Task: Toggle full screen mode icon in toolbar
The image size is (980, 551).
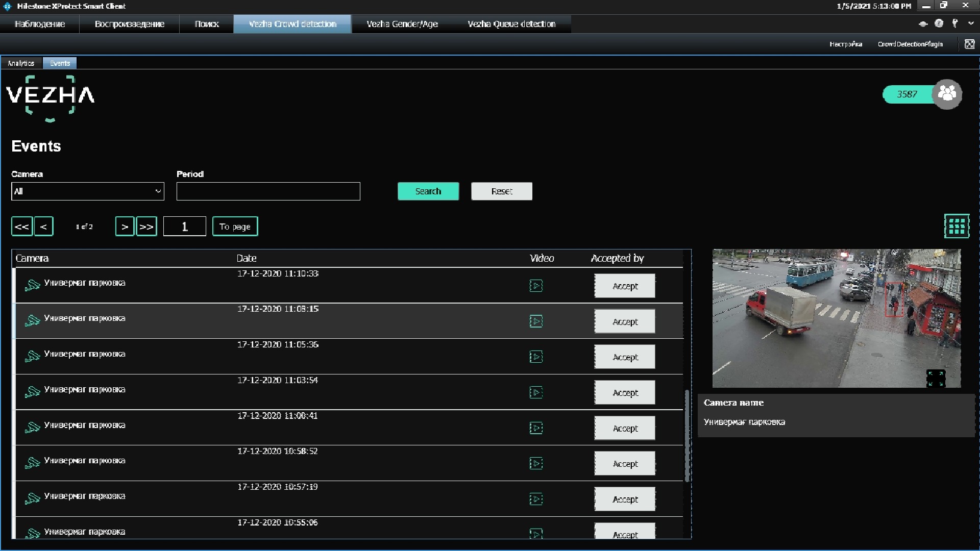Action: pyautogui.click(x=969, y=44)
